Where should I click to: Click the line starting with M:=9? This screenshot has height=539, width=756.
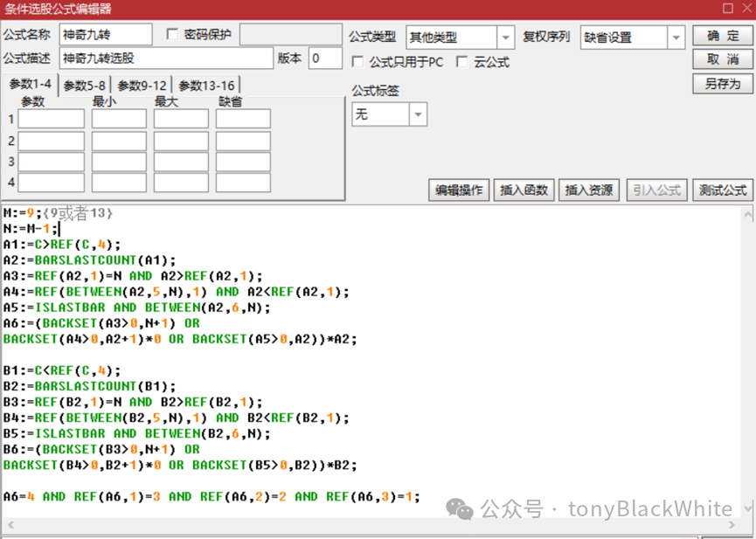58,212
